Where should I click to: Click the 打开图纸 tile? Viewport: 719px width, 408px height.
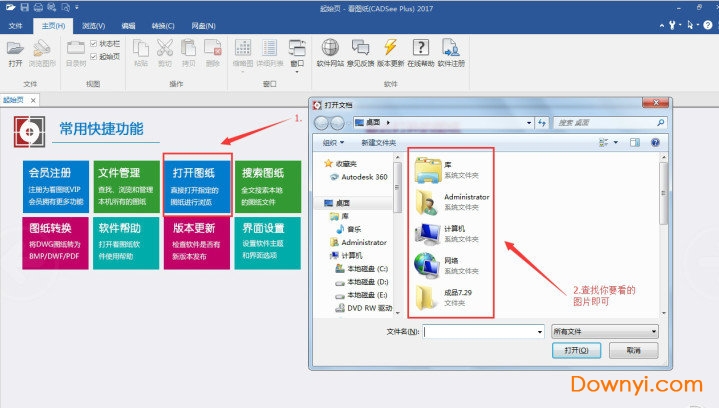coord(197,187)
